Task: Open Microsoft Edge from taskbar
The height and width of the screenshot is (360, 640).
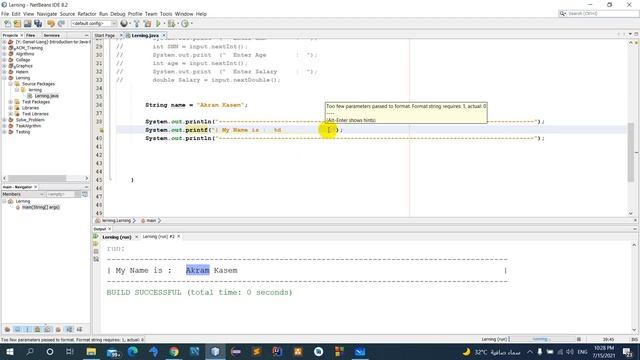Action: coord(133,351)
